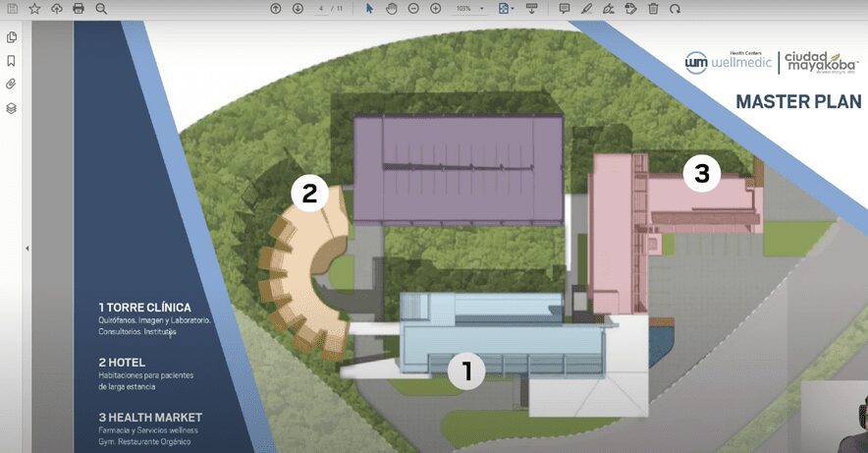Click the page number field

(x=322, y=8)
